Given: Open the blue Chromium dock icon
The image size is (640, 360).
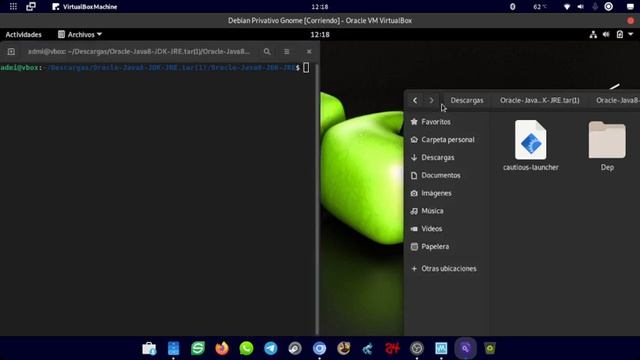Looking at the screenshot, I should [x=320, y=348].
